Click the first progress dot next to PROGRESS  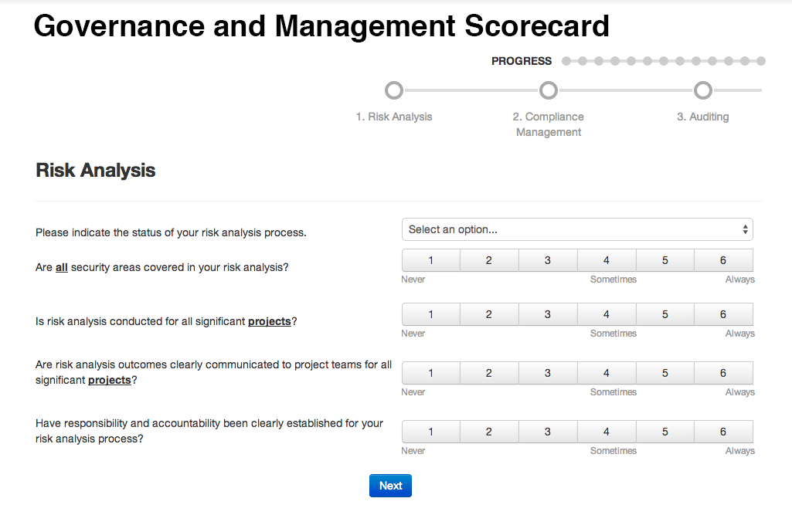click(x=566, y=60)
